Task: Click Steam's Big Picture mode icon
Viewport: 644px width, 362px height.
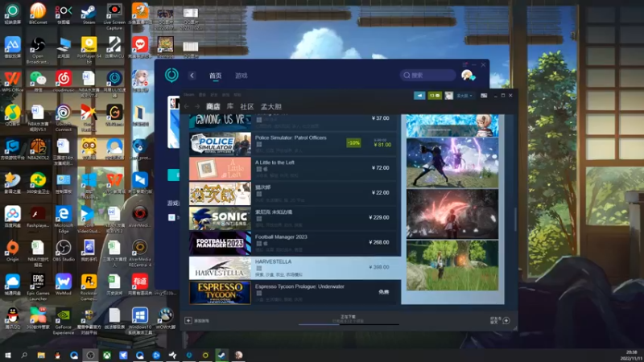Action: pos(484,96)
